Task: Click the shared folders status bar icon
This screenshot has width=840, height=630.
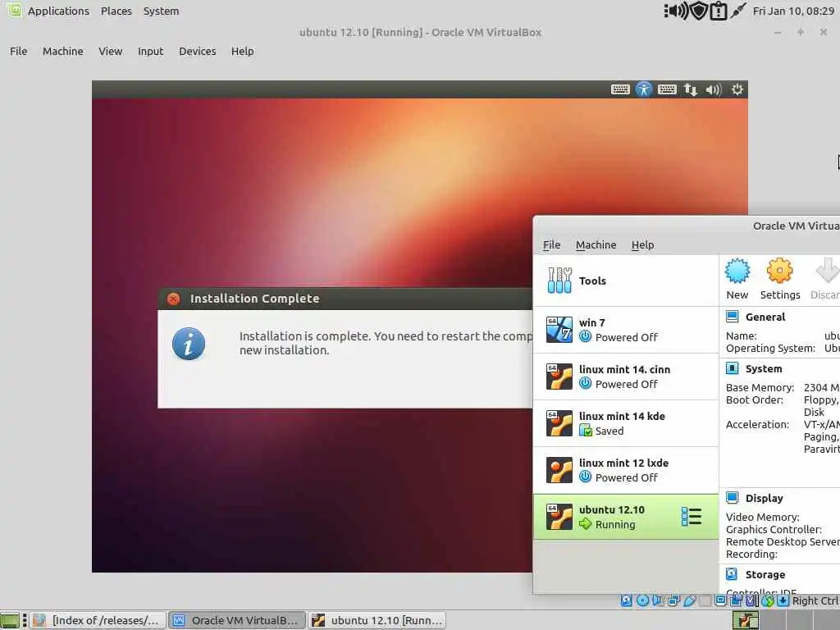Action: point(705,600)
